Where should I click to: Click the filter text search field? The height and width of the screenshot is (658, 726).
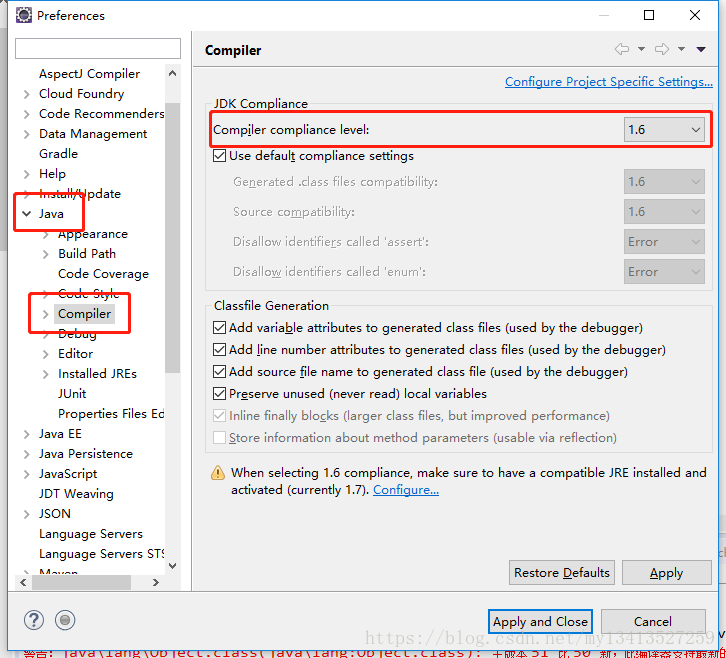click(98, 49)
